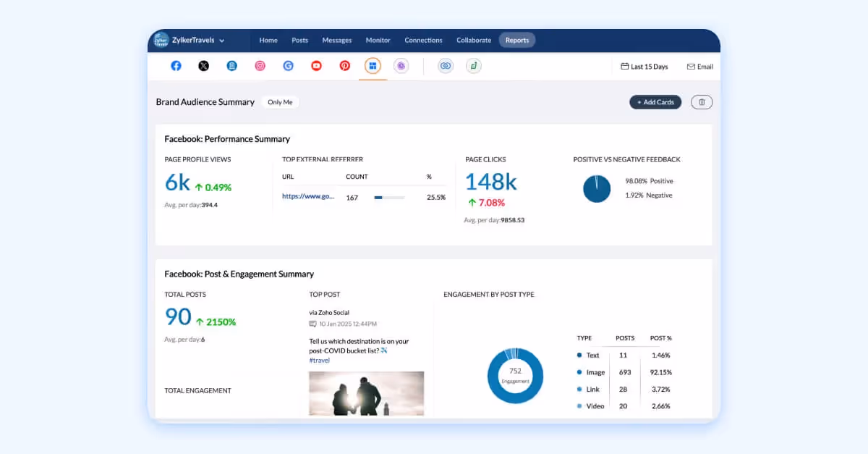Image resolution: width=868 pixels, height=454 pixels.
Task: Open the YouTube channel analytics
Action: [x=316, y=66]
